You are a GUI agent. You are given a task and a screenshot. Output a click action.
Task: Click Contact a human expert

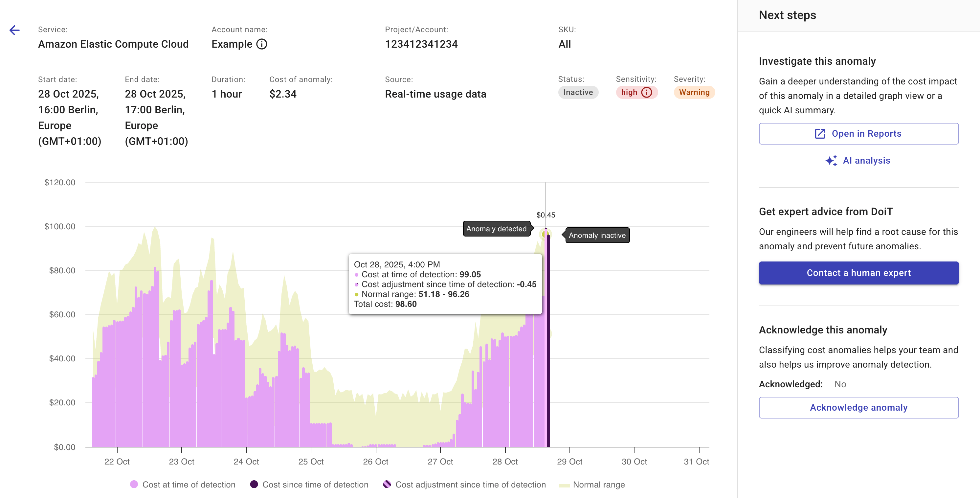[x=858, y=273]
